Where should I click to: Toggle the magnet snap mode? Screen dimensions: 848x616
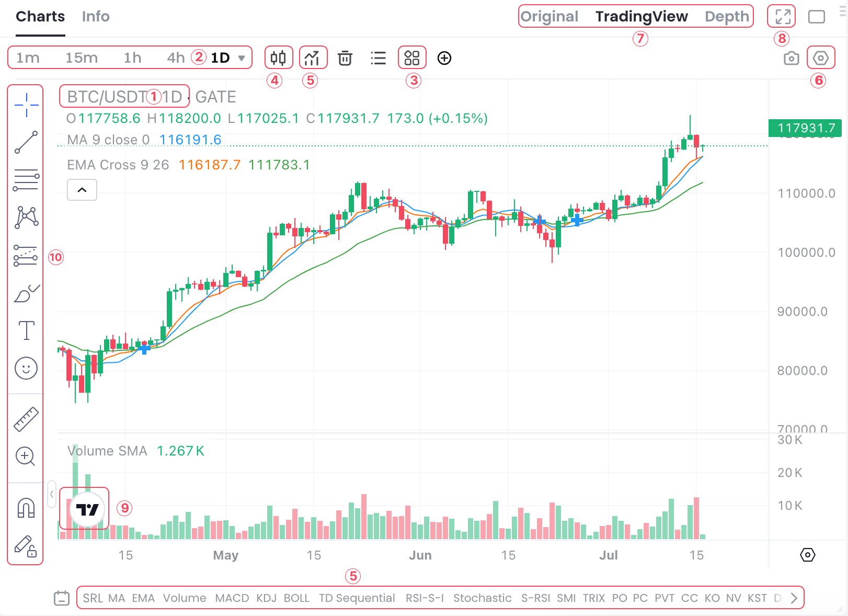click(x=26, y=508)
